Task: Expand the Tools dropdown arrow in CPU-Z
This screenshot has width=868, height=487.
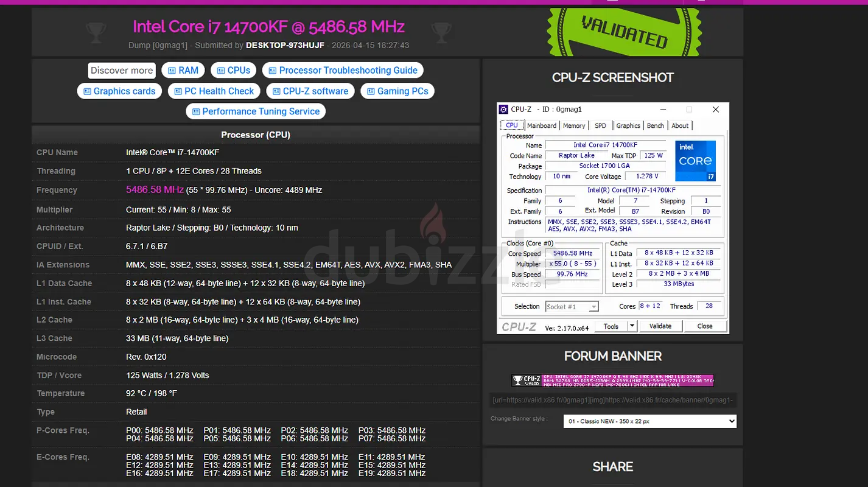Action: click(x=632, y=326)
